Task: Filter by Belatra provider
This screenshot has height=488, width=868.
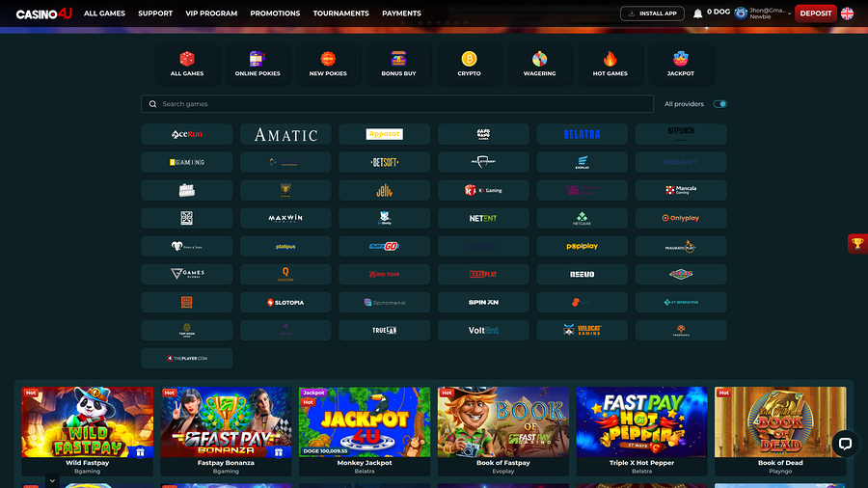Action: (582, 134)
